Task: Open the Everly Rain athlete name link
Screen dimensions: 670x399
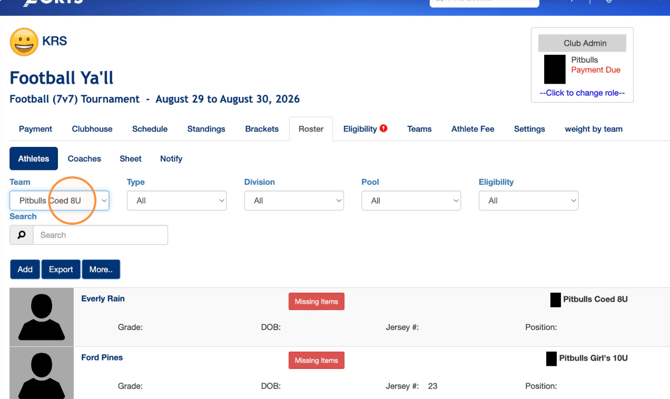Action: point(103,299)
